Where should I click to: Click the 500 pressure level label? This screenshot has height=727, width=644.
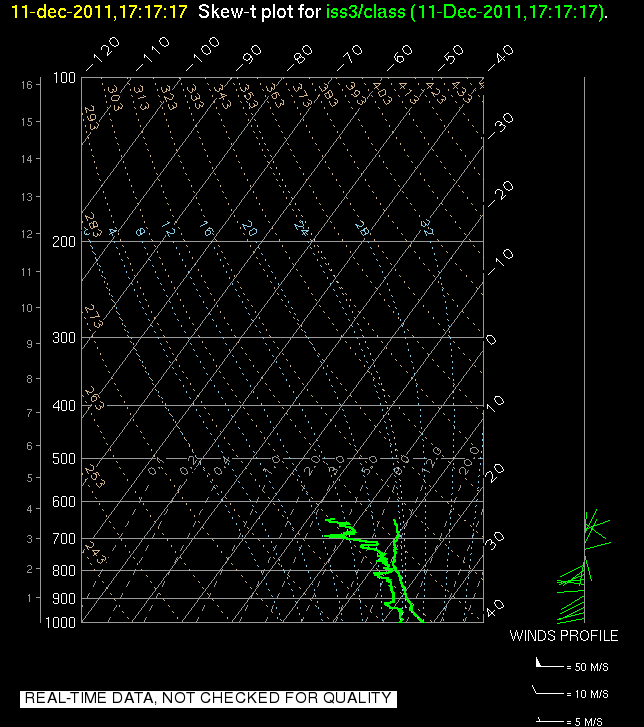pyautogui.click(x=64, y=459)
